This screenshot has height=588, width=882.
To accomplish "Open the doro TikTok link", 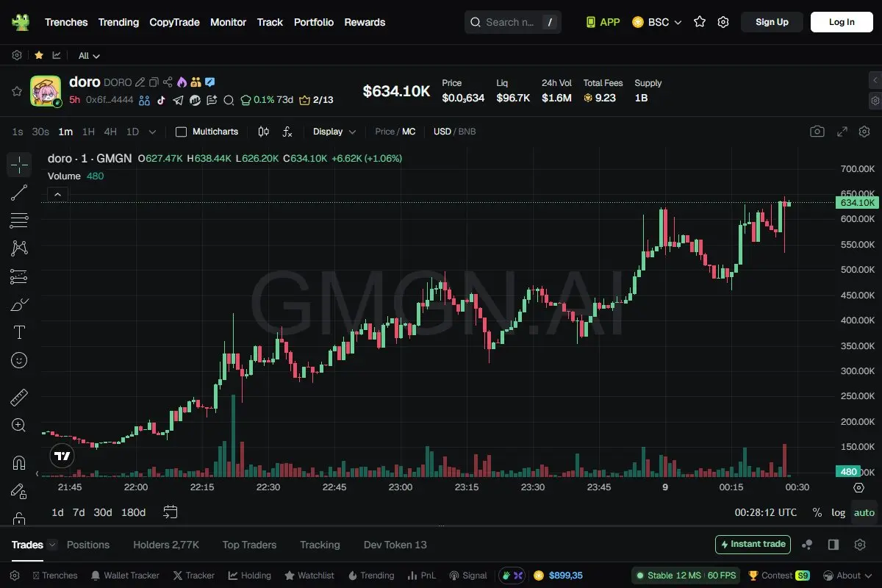I will click(x=162, y=100).
